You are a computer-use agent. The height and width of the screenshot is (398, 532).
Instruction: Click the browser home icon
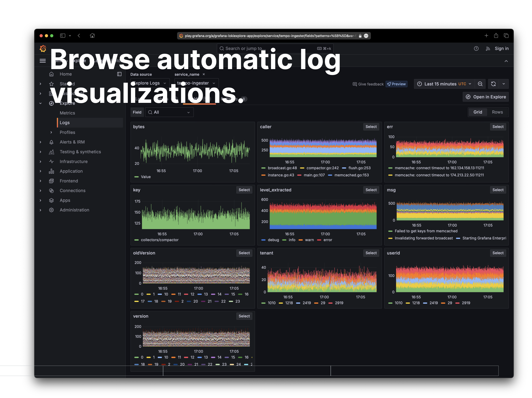point(92,36)
